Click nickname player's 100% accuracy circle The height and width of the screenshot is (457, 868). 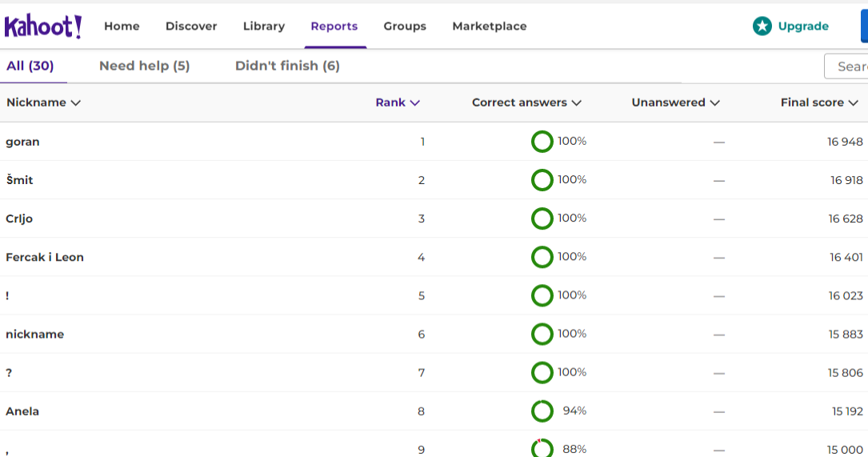(542, 334)
